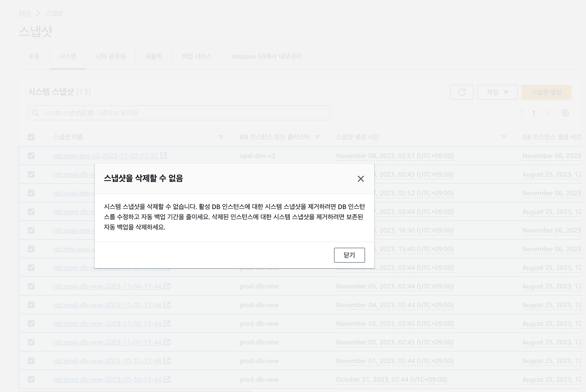Viewport: 586px width, 392px height.
Task: Uncheck the rds:opal-dev-v2-2023-11-07-17-51 row checkbox
Action: point(31,156)
